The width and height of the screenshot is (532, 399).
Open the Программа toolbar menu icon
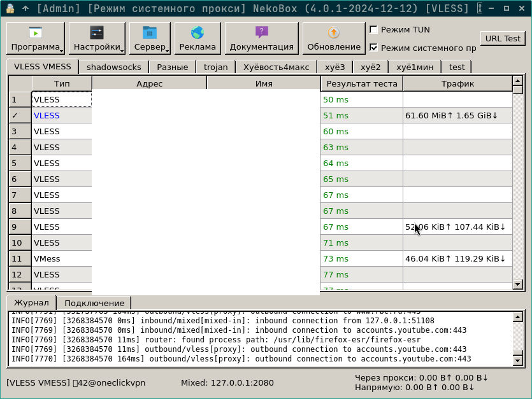click(x=35, y=32)
